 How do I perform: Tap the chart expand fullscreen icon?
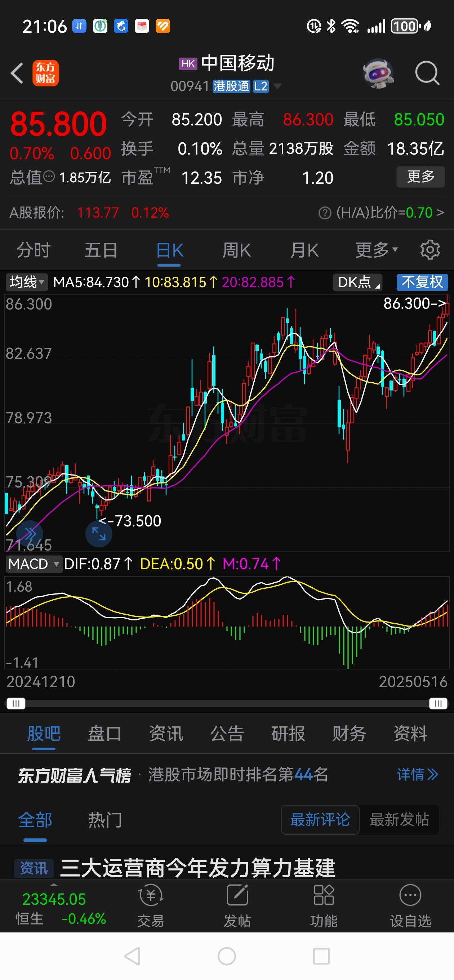tap(99, 534)
